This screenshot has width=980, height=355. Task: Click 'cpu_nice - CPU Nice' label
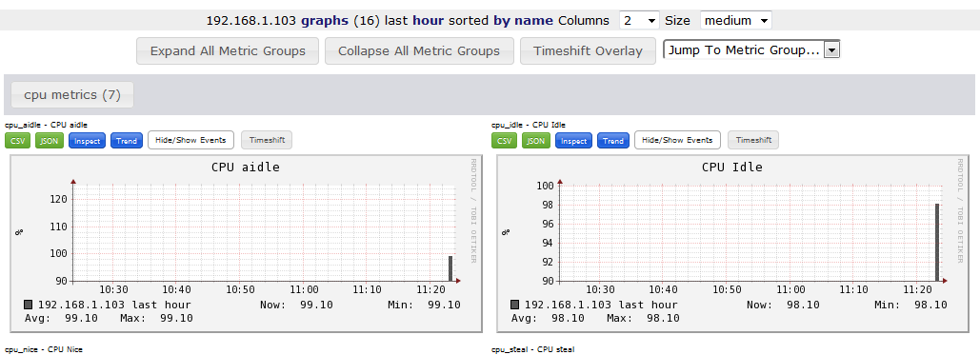tap(43, 349)
